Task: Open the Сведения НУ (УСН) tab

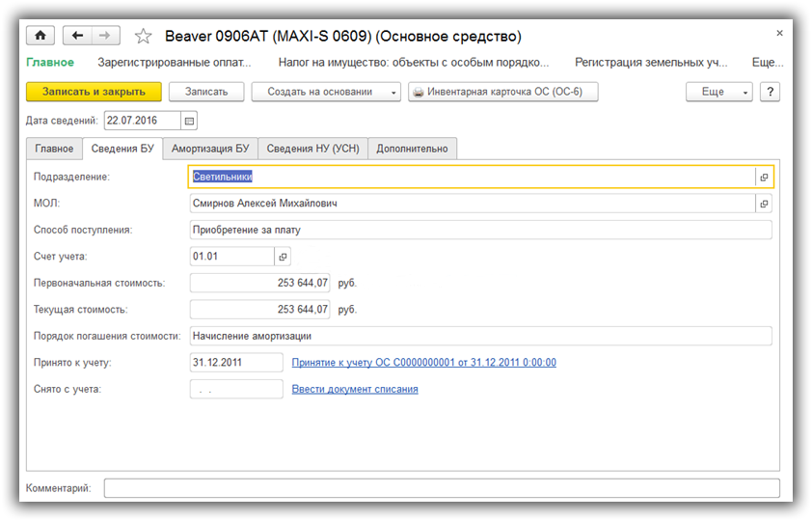Action: tap(311, 149)
